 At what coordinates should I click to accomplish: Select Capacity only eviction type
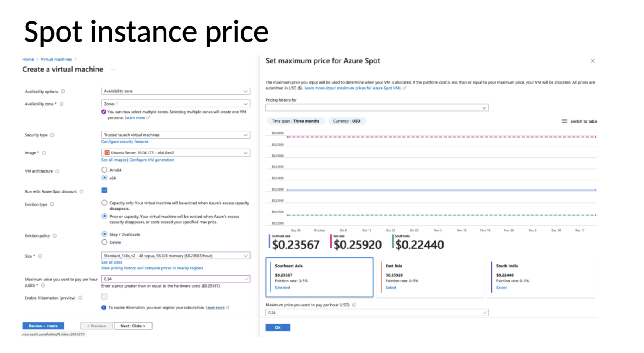[x=104, y=203]
